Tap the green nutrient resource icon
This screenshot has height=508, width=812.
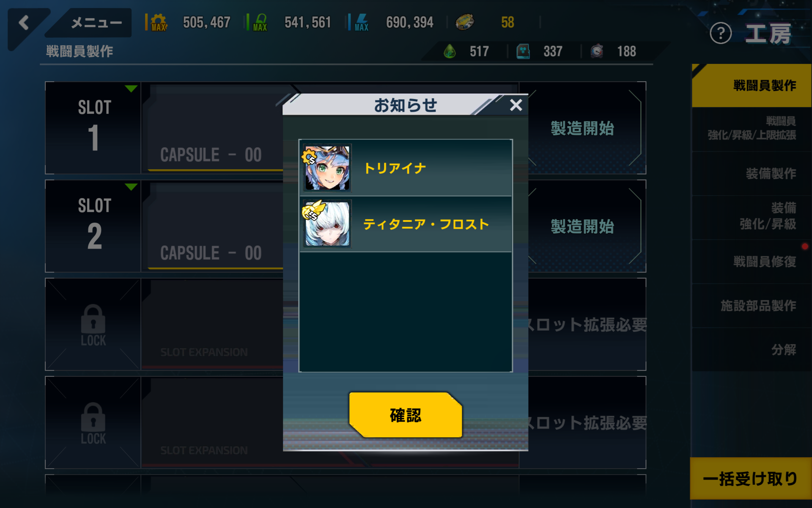[x=260, y=22]
